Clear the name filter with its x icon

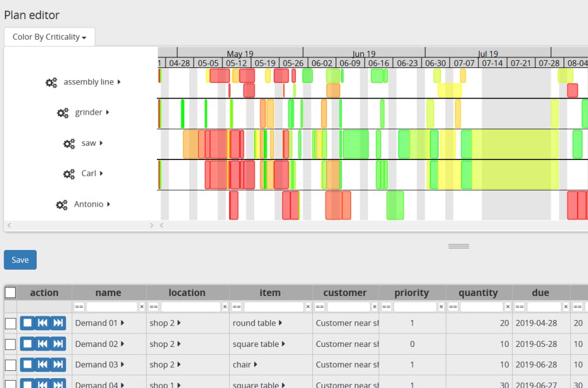pyautogui.click(x=141, y=307)
